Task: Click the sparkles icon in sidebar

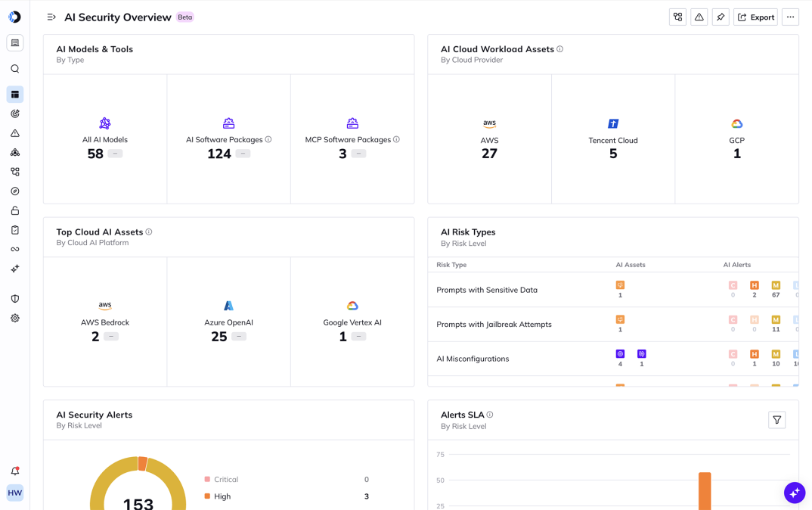Action: [x=15, y=269]
